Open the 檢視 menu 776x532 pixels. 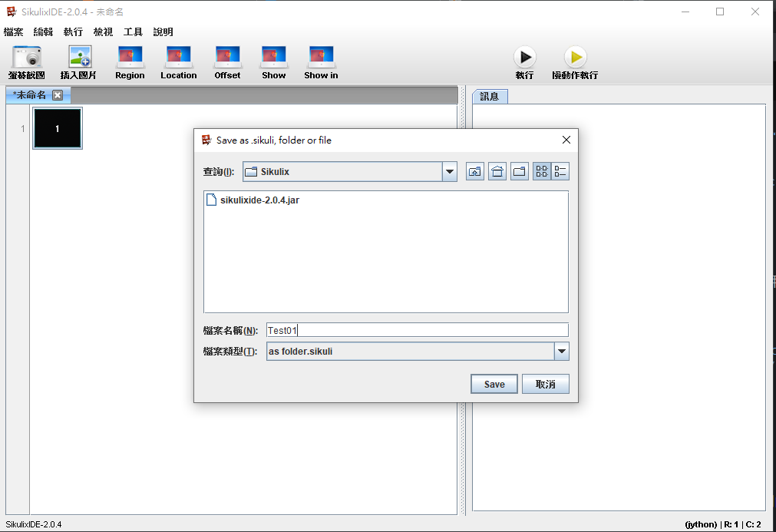(103, 31)
